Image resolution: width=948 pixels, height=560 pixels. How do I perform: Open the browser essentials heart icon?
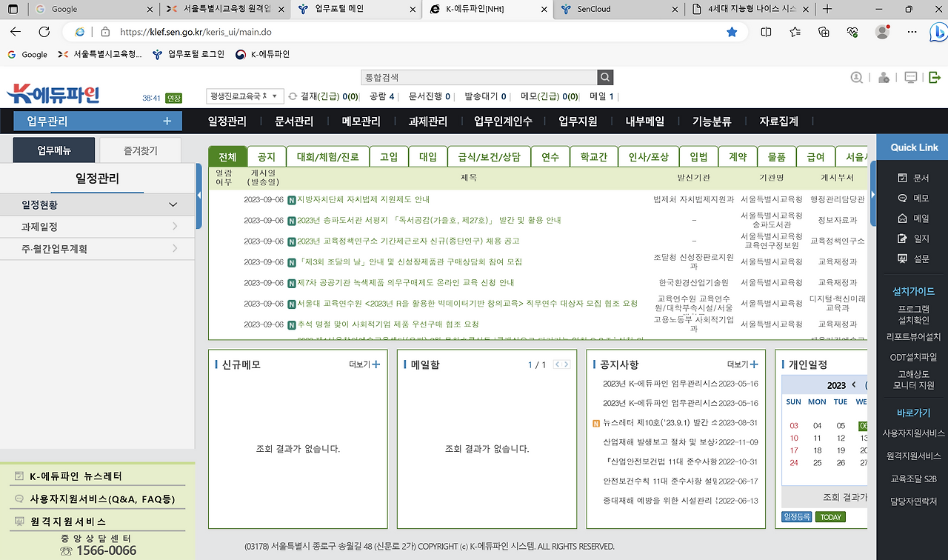(x=852, y=32)
